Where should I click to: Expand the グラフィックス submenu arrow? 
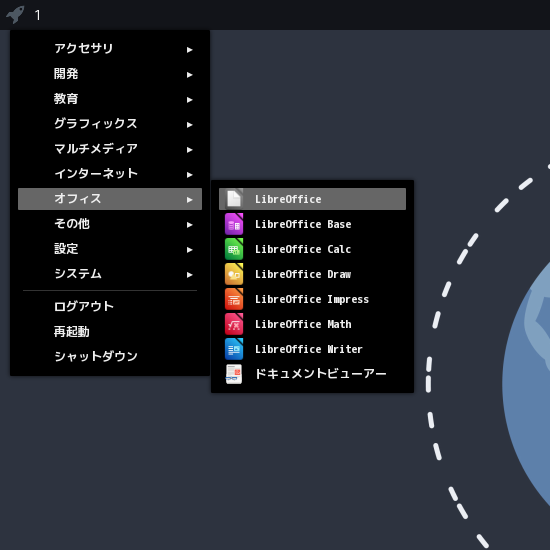point(189,125)
